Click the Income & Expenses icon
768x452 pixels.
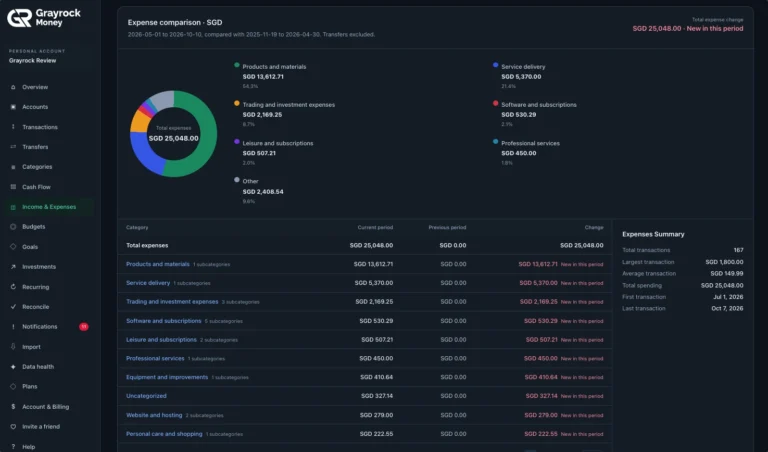tap(13, 207)
